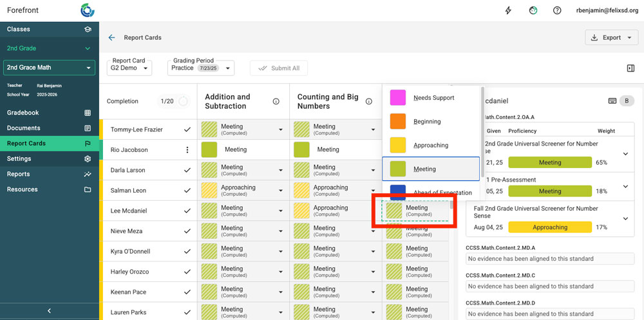The image size is (644, 320).
Task: Toggle the checkmark for Salman Leon
Action: click(x=187, y=191)
